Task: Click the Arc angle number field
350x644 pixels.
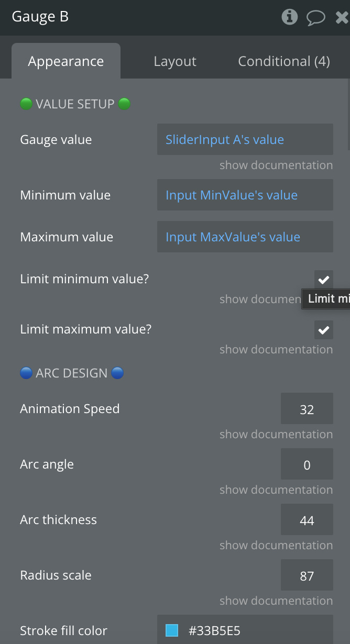Action: click(x=307, y=464)
